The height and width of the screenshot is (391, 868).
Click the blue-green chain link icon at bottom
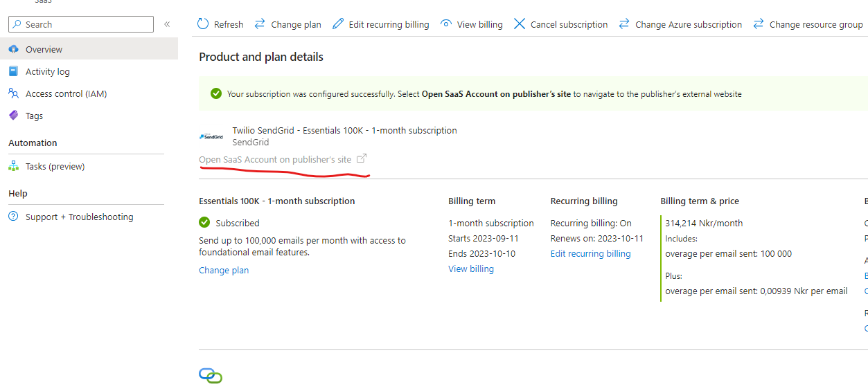tap(211, 376)
